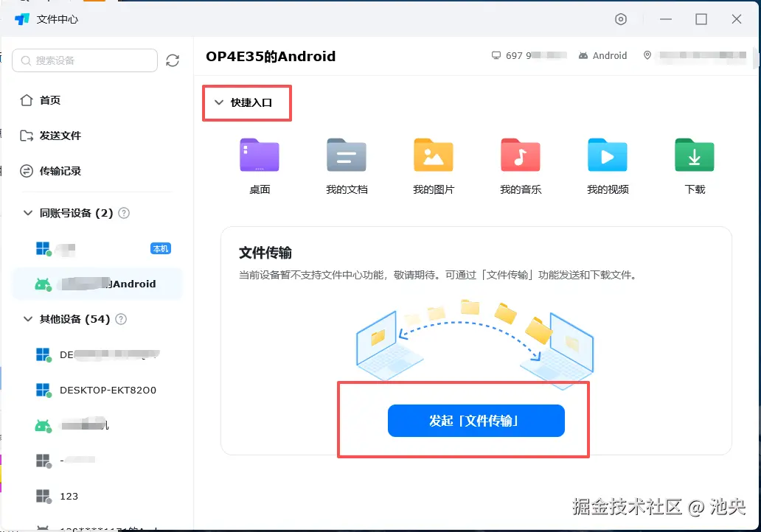
Task: Refresh the device list
Action: 173,60
